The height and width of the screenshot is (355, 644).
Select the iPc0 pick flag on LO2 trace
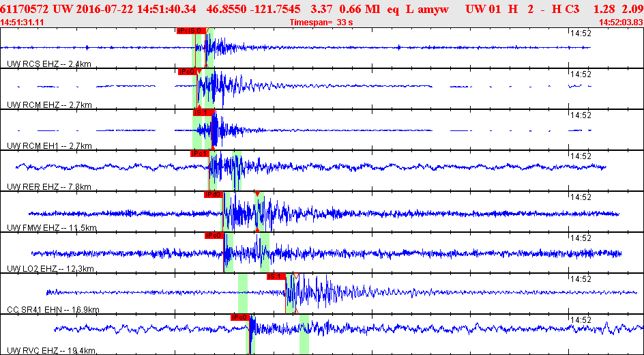coord(214,236)
